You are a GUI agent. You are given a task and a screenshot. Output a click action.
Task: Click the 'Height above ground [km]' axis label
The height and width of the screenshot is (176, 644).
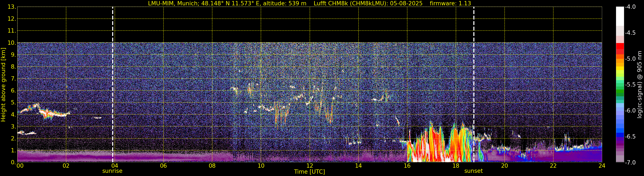coord(3,85)
